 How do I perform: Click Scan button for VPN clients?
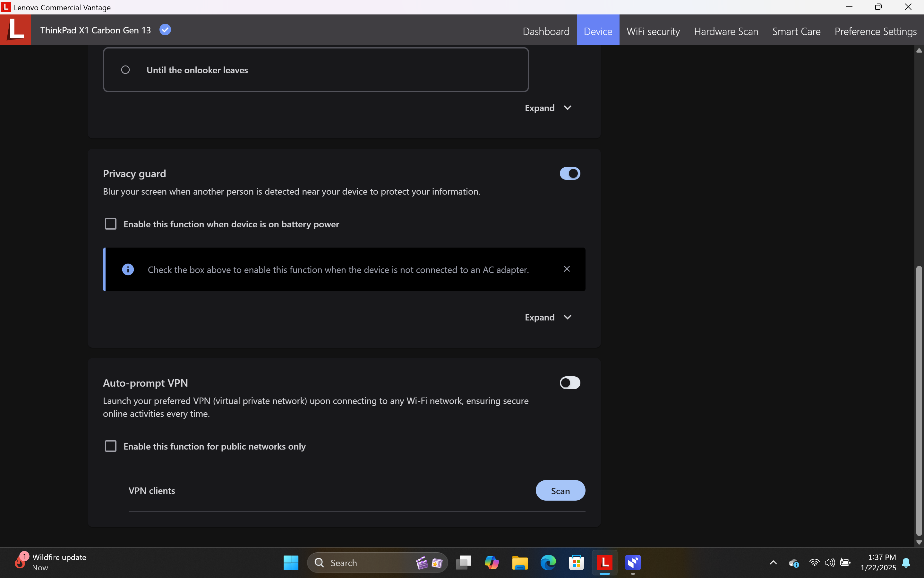(560, 490)
